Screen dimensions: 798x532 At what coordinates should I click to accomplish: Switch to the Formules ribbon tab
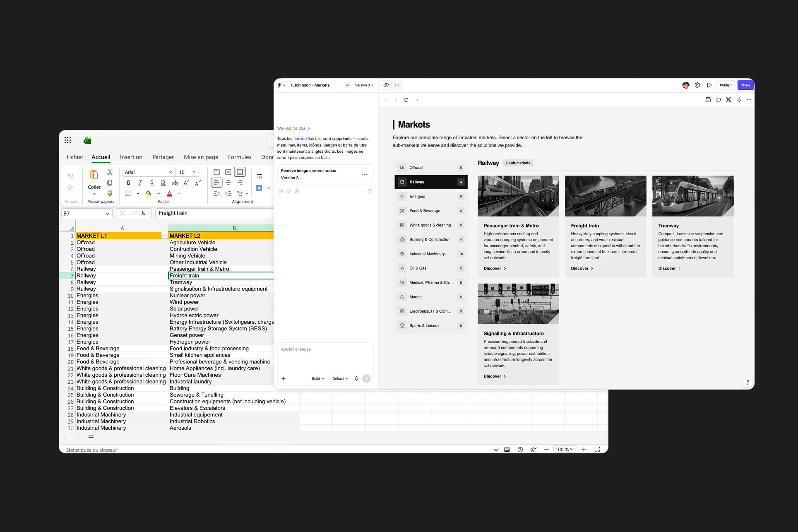coord(240,157)
